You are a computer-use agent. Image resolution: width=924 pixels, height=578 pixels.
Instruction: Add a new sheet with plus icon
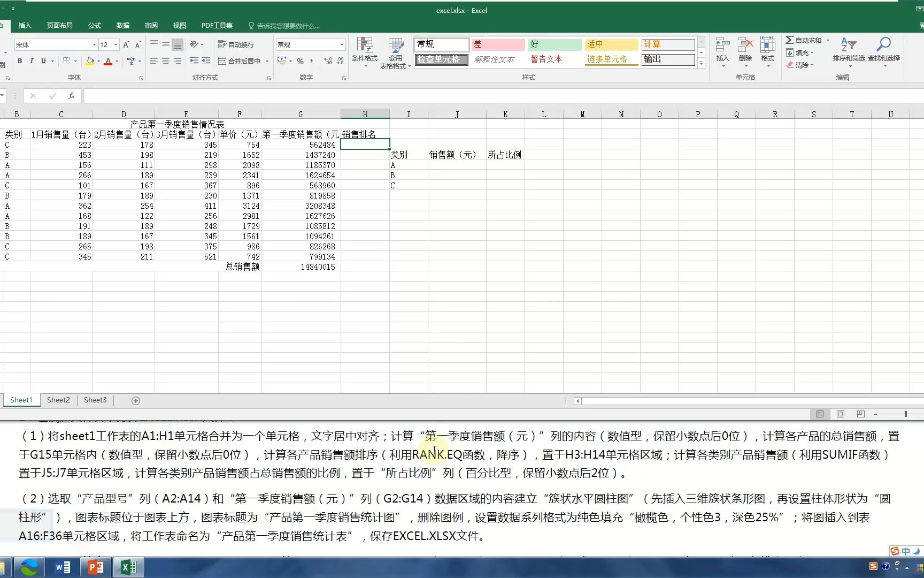[x=136, y=400]
